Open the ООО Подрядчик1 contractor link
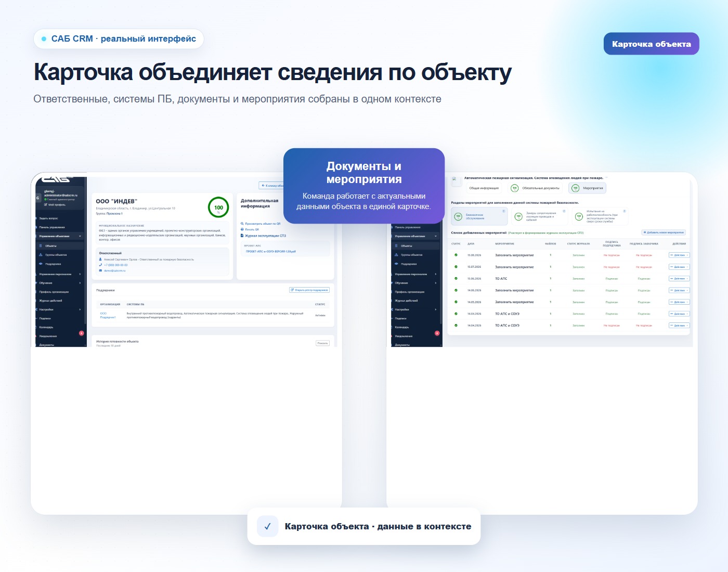The image size is (728, 572). [x=108, y=315]
